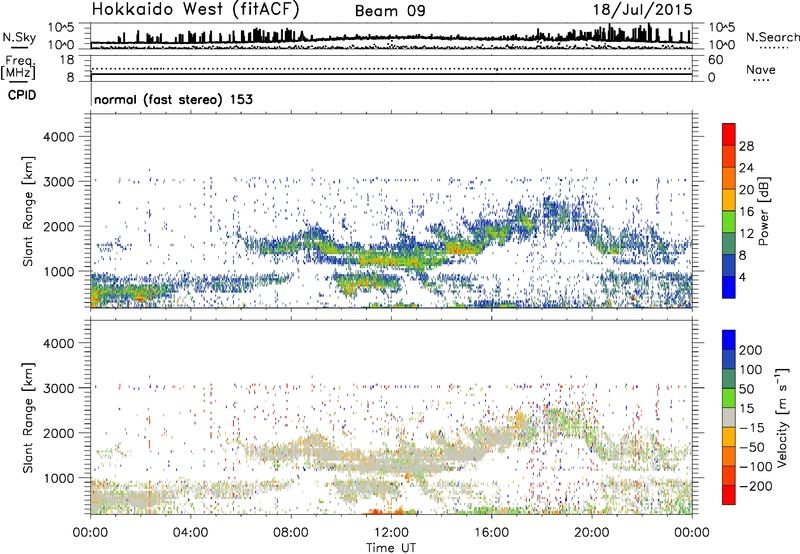Screen dimensions: 800x554
Task: Click the "08:00" time tick label
Action: (x=291, y=533)
